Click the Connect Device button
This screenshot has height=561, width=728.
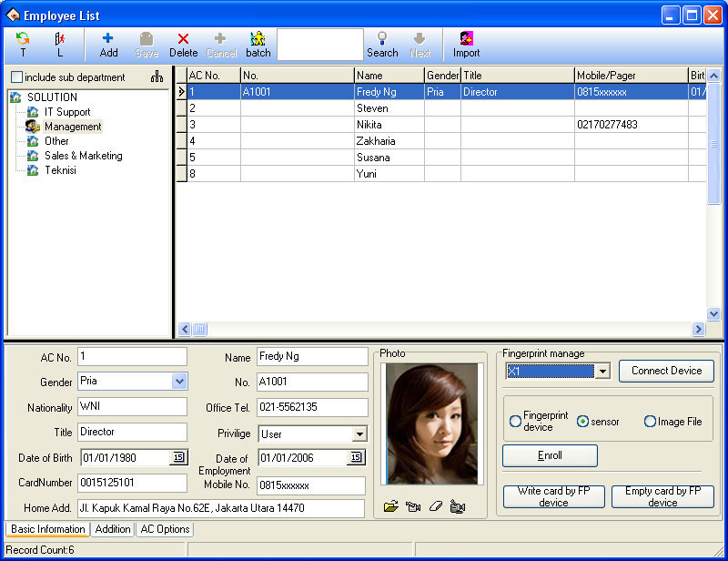coord(666,371)
